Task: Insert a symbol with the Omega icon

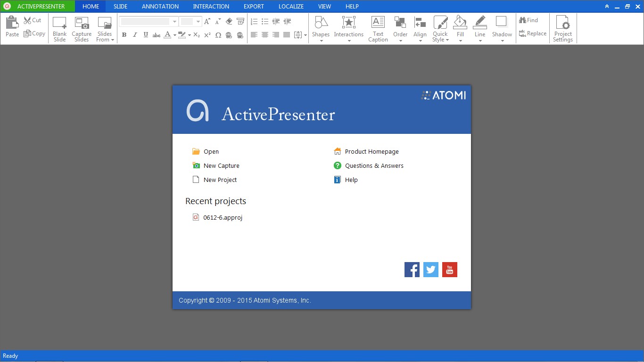Action: (x=218, y=35)
